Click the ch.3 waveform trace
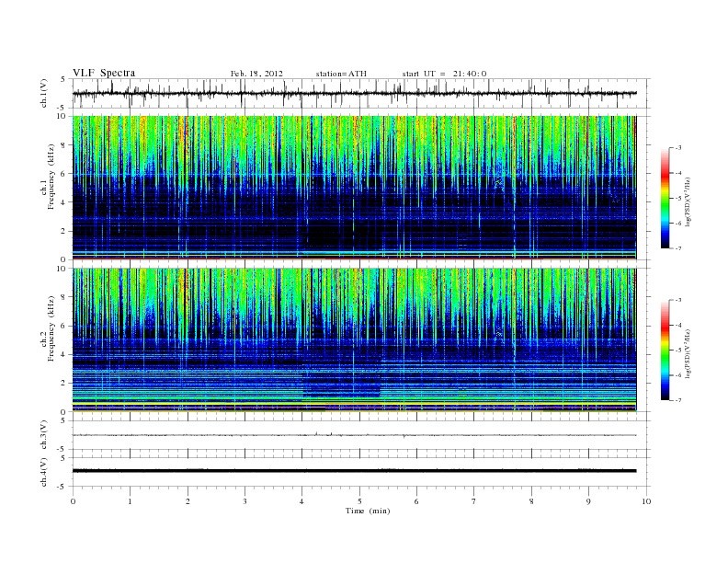This screenshot has height=563, width=728. 354,435
